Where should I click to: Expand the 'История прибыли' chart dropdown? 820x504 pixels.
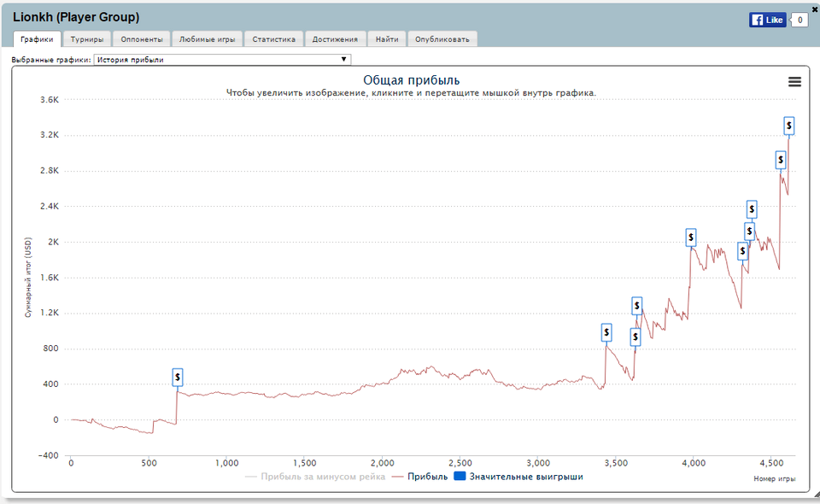222,60
